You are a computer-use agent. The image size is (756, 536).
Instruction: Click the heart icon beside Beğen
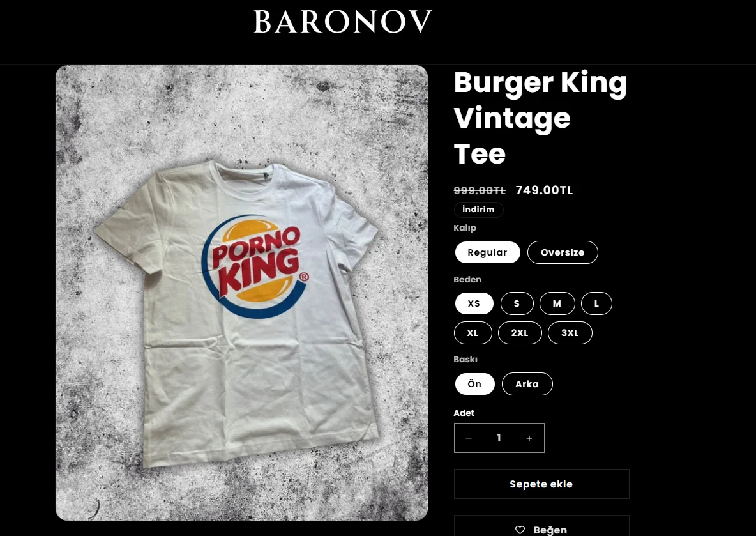tap(520, 530)
